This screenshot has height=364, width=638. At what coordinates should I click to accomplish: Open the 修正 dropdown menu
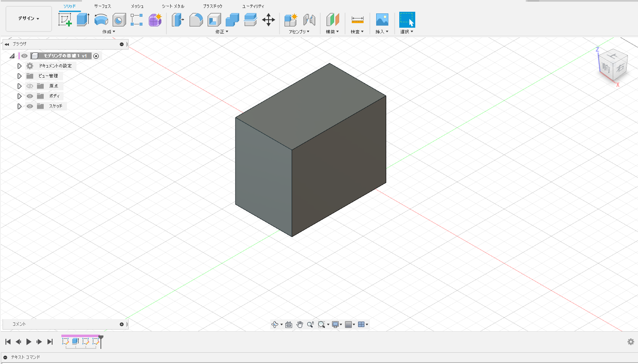[x=222, y=31]
